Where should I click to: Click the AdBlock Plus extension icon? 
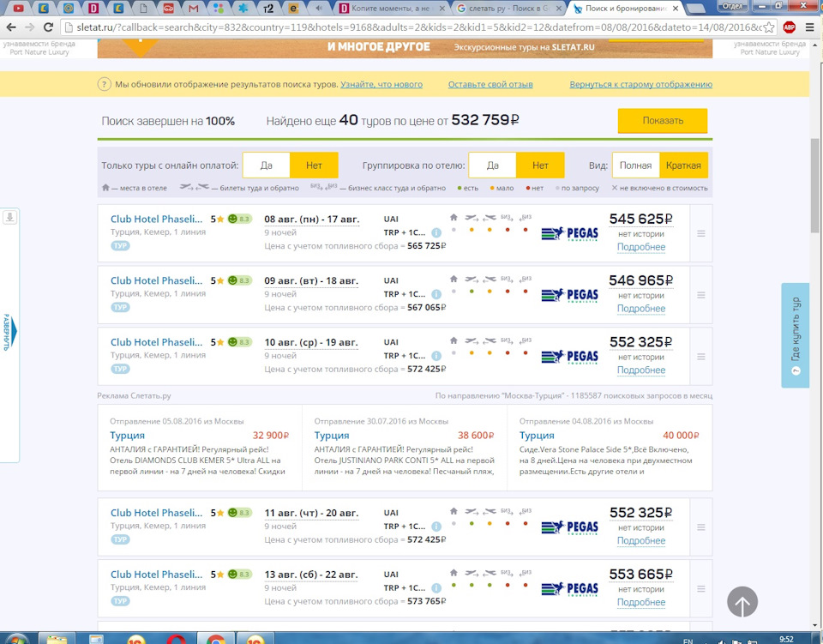pos(789,27)
